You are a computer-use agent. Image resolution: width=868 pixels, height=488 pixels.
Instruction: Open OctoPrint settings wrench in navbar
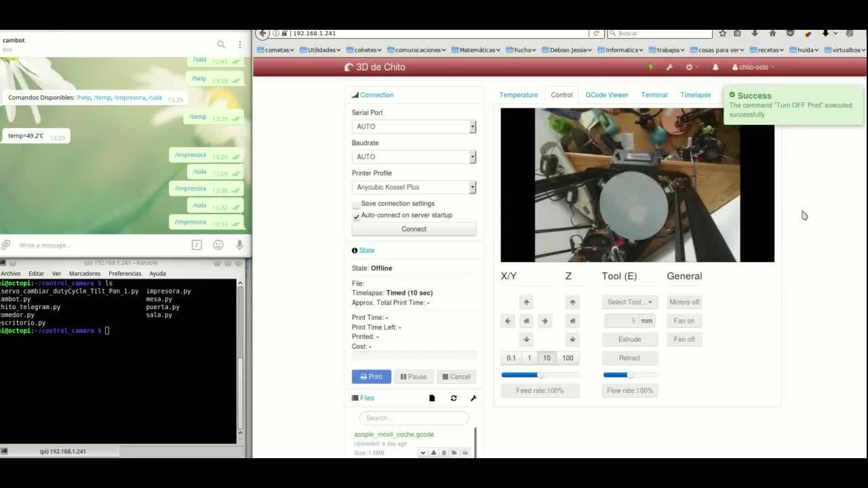[x=669, y=67]
